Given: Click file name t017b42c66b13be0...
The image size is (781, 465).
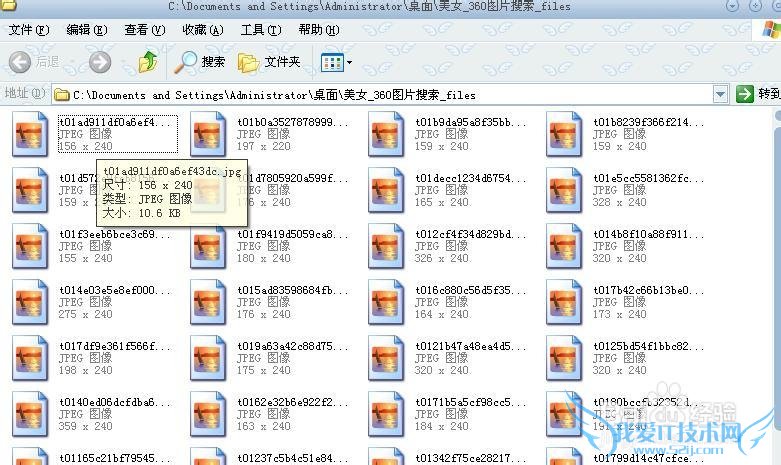Looking at the screenshot, I should click(x=649, y=290).
